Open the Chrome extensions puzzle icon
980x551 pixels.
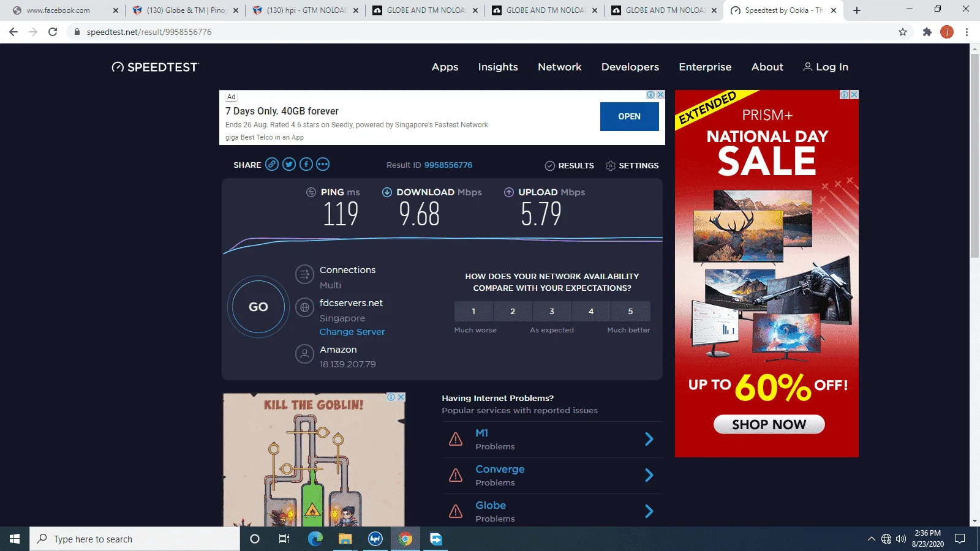tap(927, 32)
